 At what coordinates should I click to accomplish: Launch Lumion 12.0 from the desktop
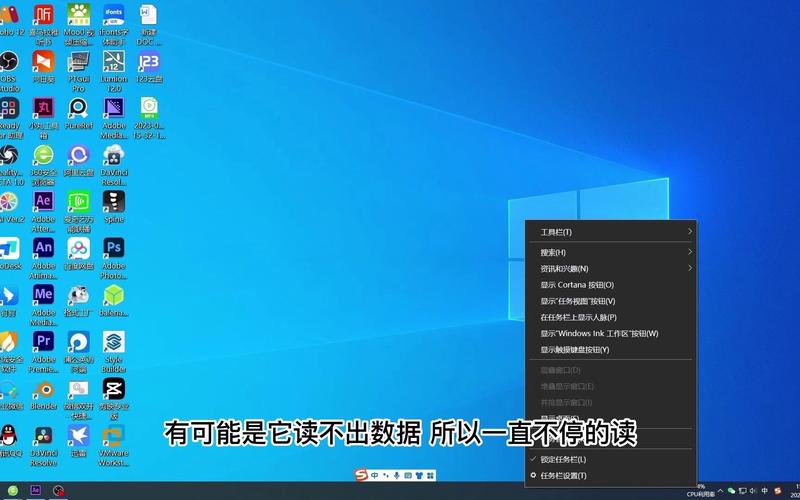(113, 70)
